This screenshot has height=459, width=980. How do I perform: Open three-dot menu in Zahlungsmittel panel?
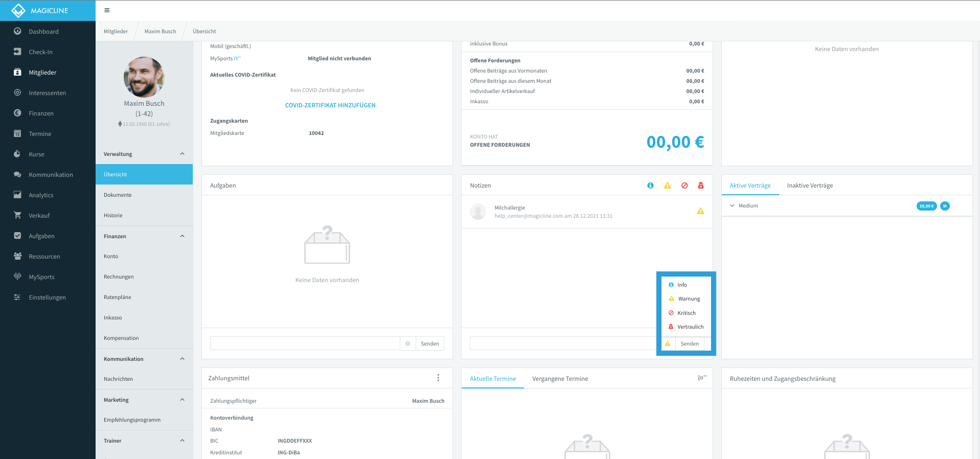click(438, 378)
